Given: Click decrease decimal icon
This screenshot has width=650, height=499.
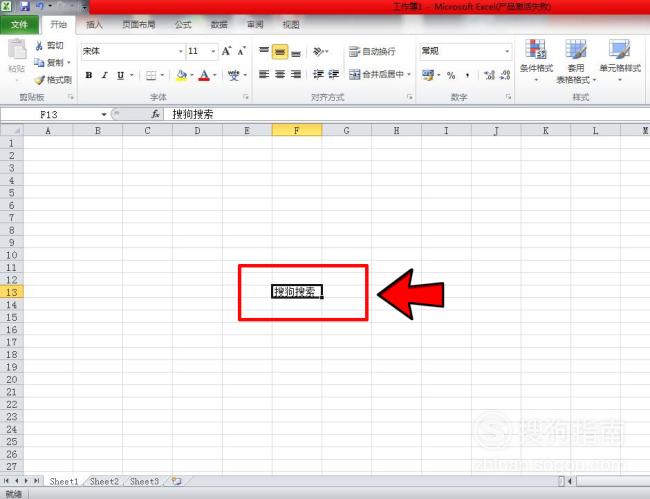Looking at the screenshot, I should click(505, 75).
